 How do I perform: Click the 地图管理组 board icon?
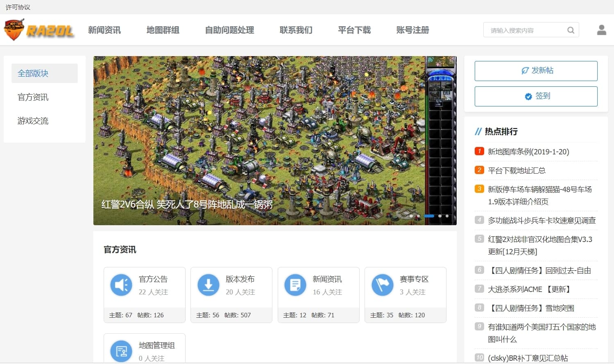point(121,351)
